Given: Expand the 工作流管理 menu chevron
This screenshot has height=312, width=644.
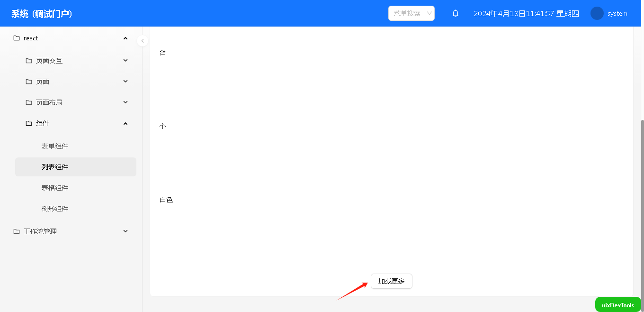Looking at the screenshot, I should (125, 231).
